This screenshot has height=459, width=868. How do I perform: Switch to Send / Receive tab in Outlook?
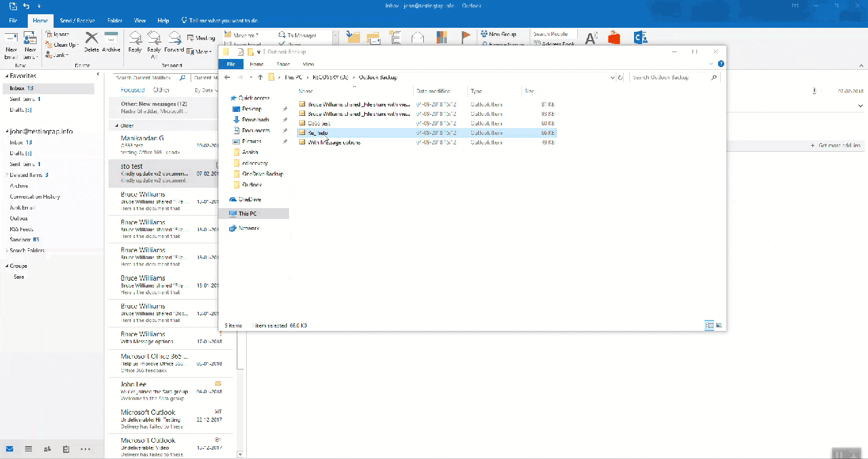(x=77, y=20)
